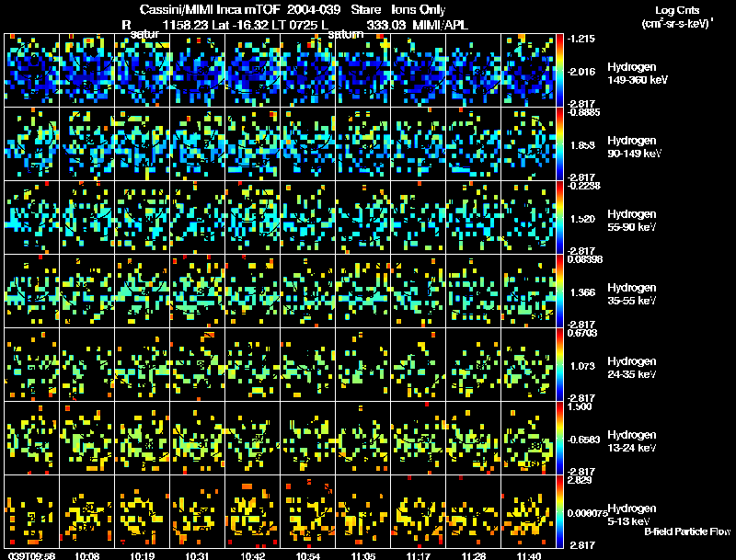Screen dimensions: 736x560
Task: Click the 'Log Cnts' colorbar heading
Action: (677, 10)
